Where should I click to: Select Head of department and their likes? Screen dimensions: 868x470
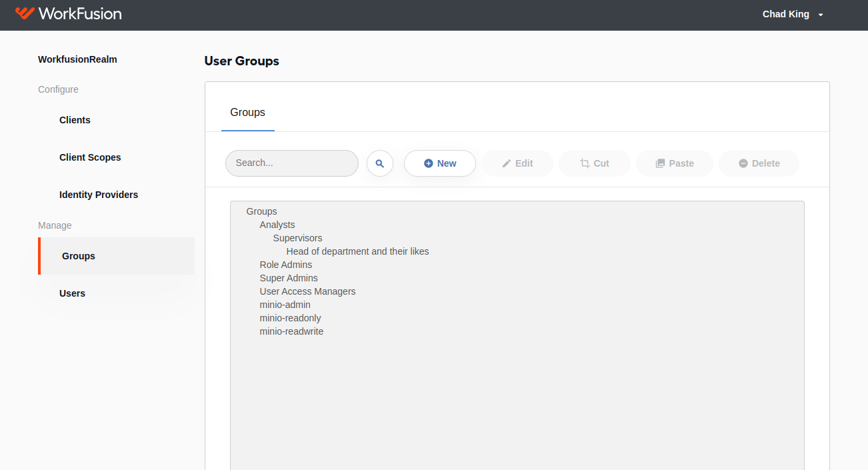(x=357, y=251)
